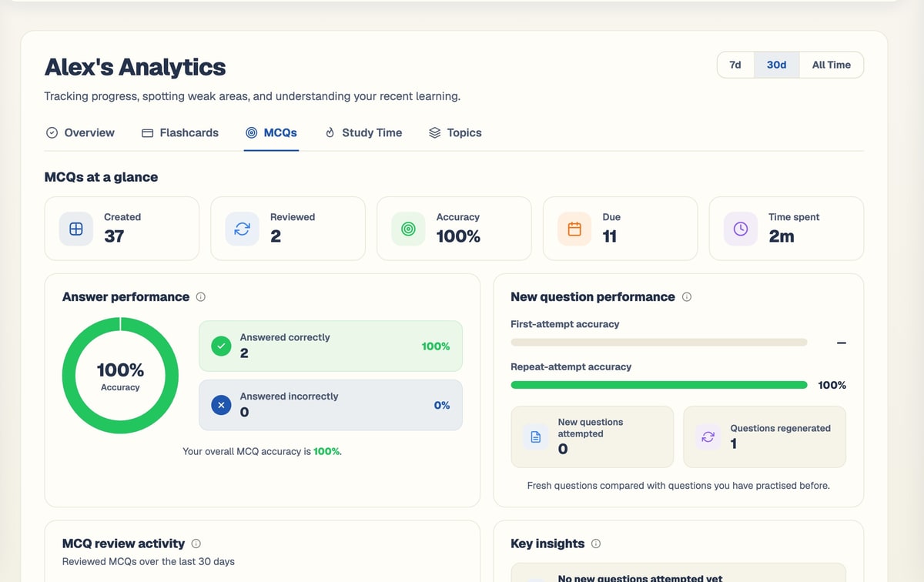Open New question performance info icon
Screen dimensions: 924x582
pyautogui.click(x=687, y=297)
